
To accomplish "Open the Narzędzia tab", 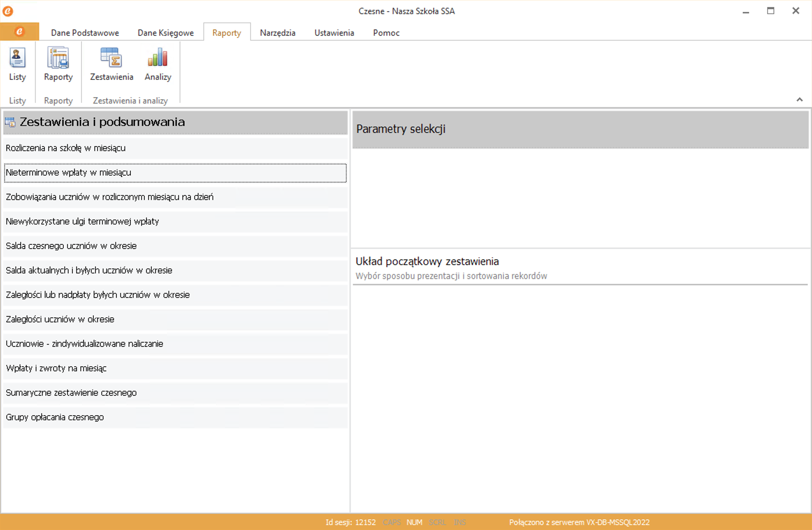I will tap(277, 33).
